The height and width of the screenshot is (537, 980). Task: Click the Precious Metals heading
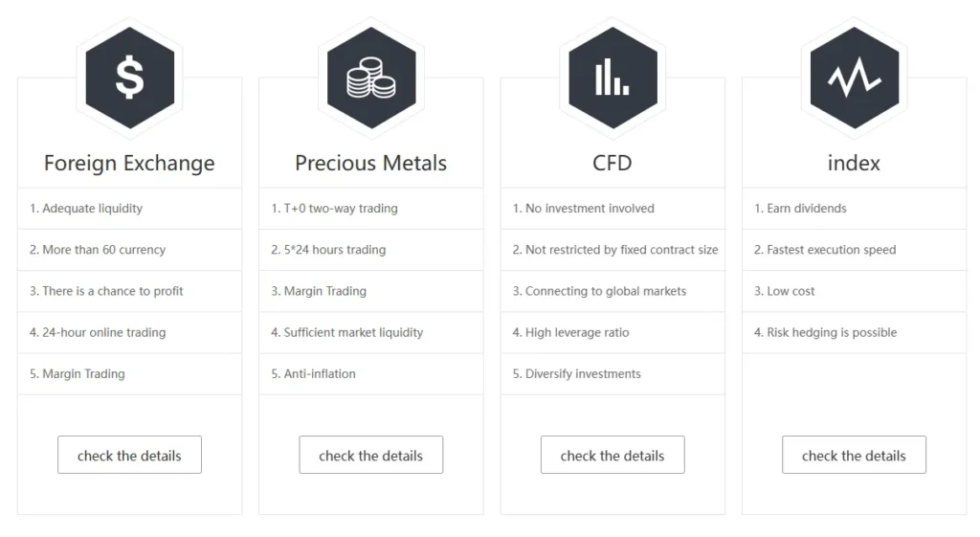[370, 164]
